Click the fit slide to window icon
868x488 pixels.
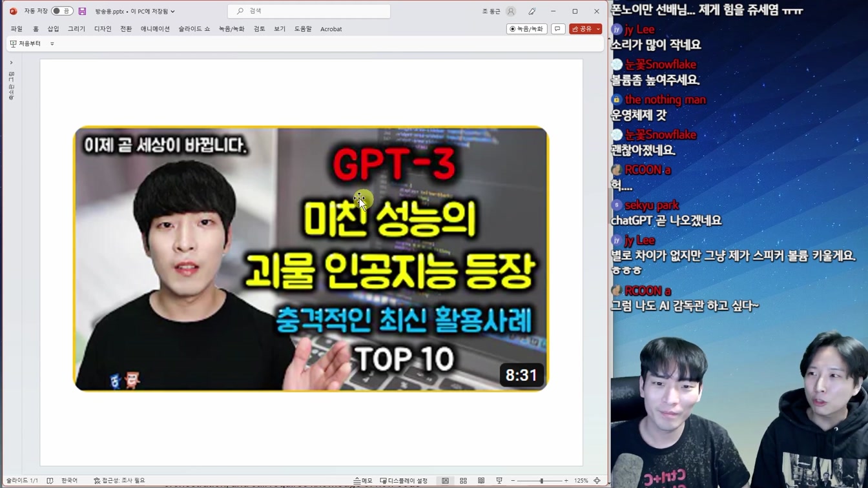(x=597, y=481)
